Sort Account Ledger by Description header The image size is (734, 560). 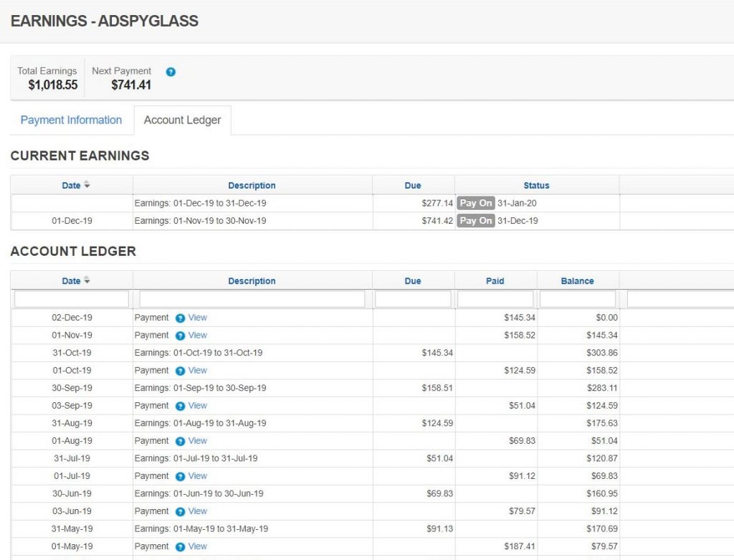[x=252, y=280]
